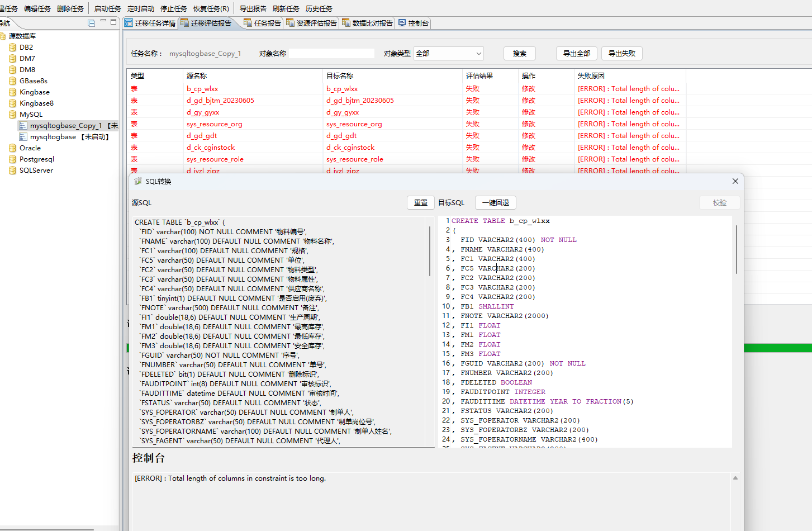Click the Postgresql database icon
The width and height of the screenshot is (812, 531).
tap(12, 159)
